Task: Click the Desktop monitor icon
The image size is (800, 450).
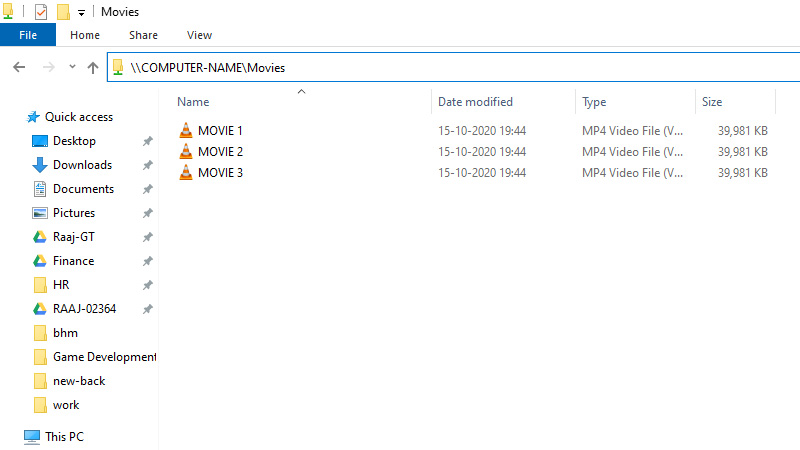Action: point(40,141)
